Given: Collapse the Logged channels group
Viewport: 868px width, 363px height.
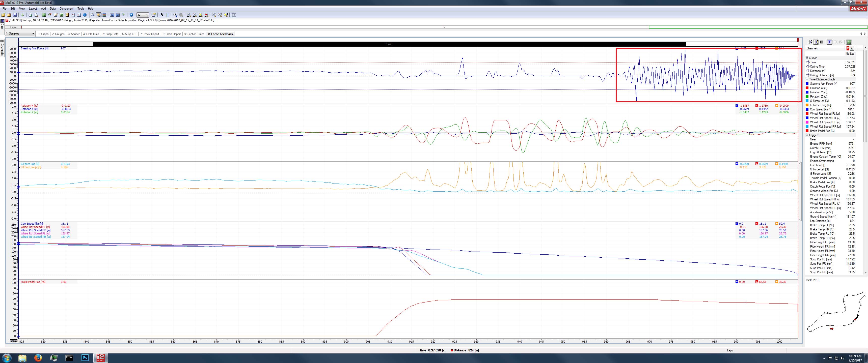Looking at the screenshot, I should tap(807, 135).
